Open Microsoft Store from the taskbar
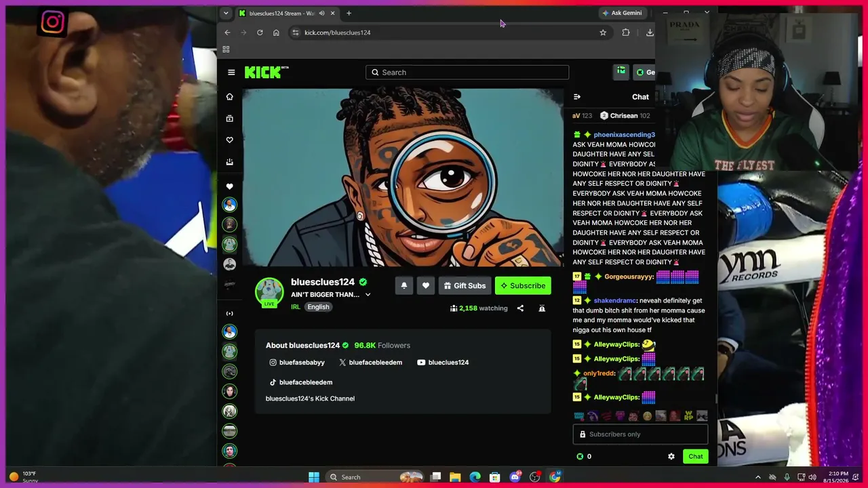This screenshot has width=868, height=488. coord(495,477)
